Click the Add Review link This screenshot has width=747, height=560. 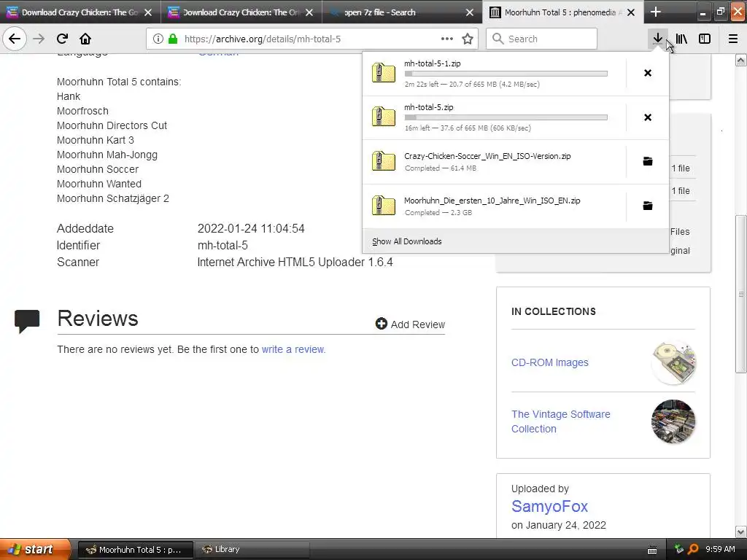point(417,324)
